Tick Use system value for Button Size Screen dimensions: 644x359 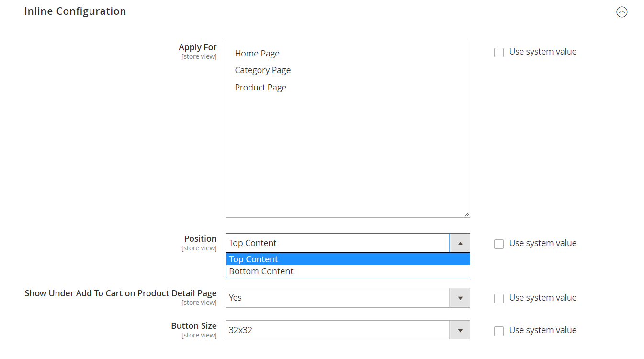pos(499,331)
